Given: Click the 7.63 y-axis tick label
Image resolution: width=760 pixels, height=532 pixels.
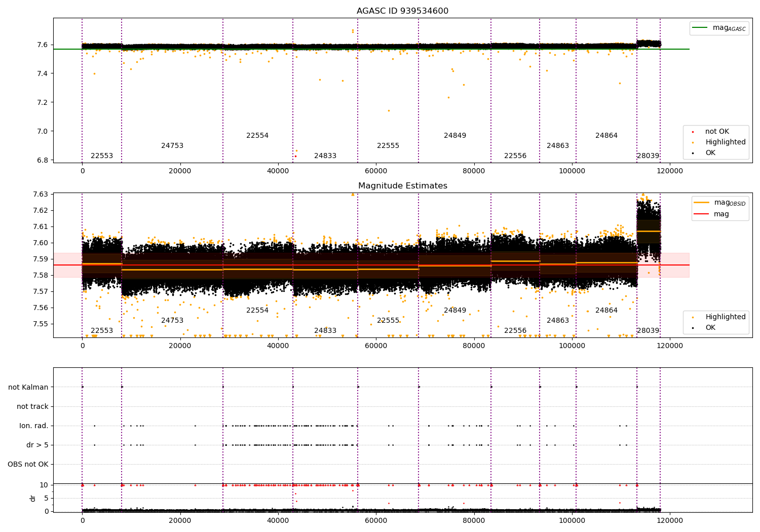Looking at the screenshot, I should 41,195.
